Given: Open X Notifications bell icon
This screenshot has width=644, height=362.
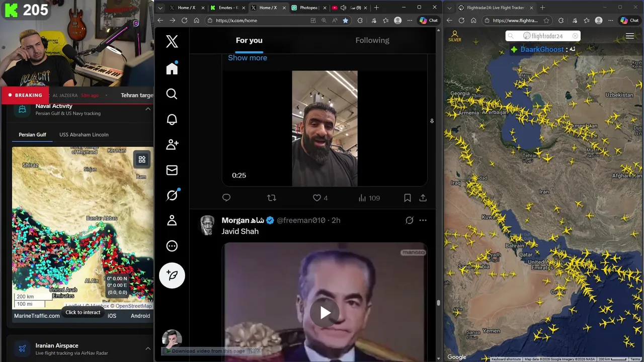Looking at the screenshot, I should (172, 119).
